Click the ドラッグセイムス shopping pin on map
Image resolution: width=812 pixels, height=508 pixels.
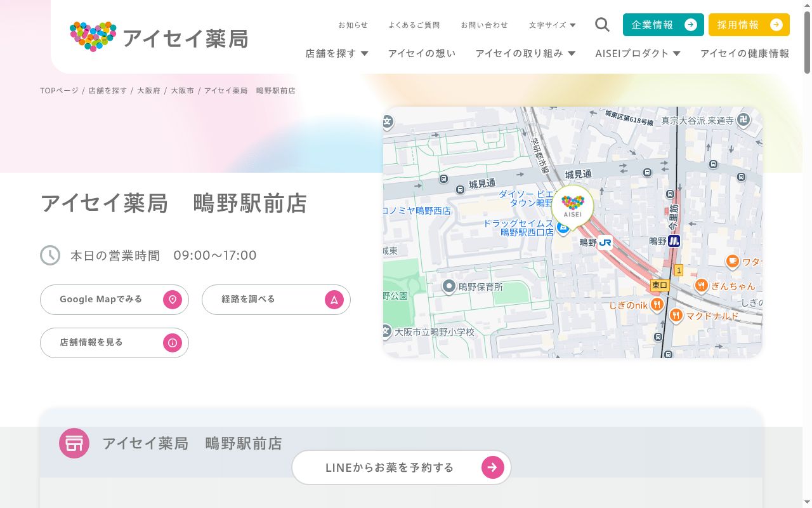(563, 227)
